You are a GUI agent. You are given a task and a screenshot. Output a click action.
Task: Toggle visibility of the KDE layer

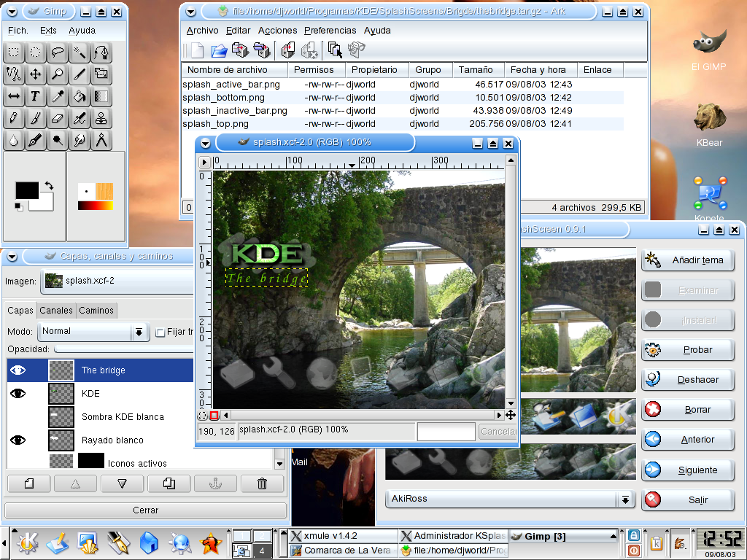pyautogui.click(x=18, y=393)
